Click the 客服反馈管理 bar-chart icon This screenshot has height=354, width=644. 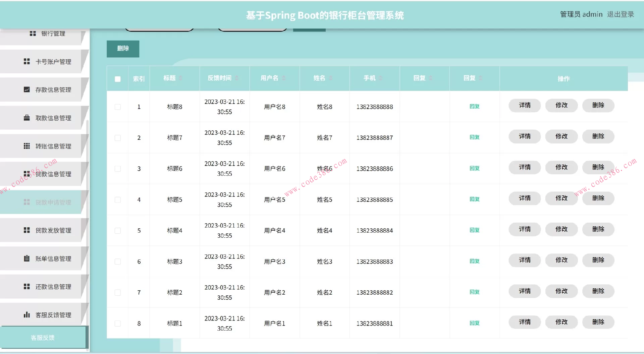click(28, 315)
